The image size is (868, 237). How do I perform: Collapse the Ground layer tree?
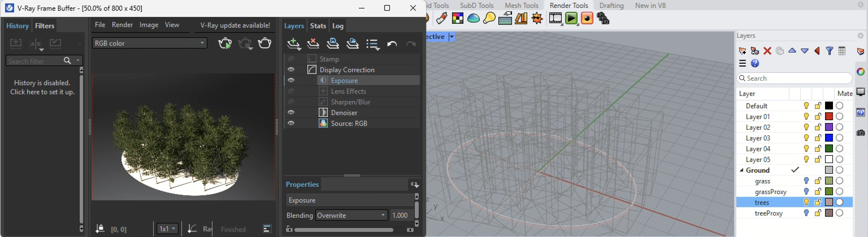741,170
